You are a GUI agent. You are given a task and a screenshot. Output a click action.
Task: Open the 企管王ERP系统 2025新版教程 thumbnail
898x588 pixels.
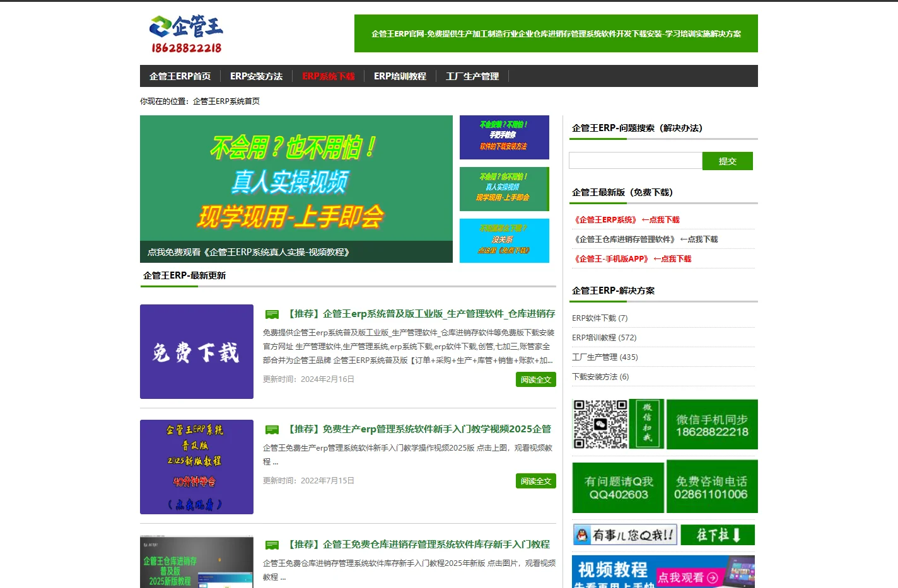pos(197,467)
